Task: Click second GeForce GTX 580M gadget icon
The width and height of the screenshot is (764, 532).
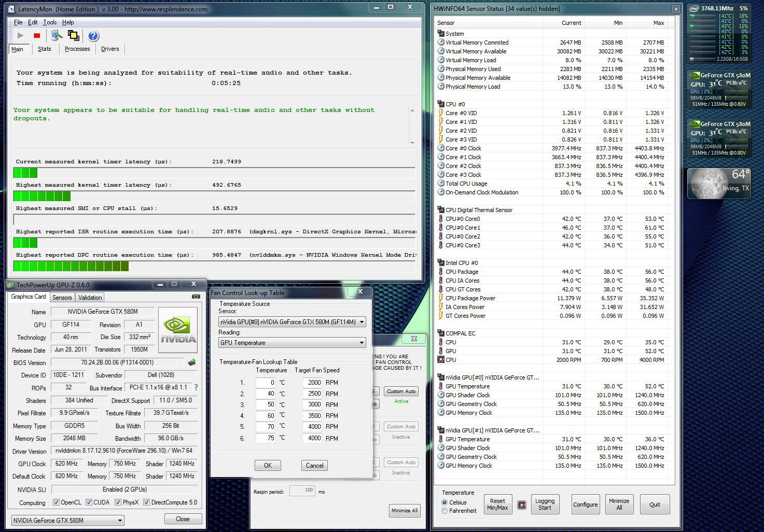Action: coord(694,124)
